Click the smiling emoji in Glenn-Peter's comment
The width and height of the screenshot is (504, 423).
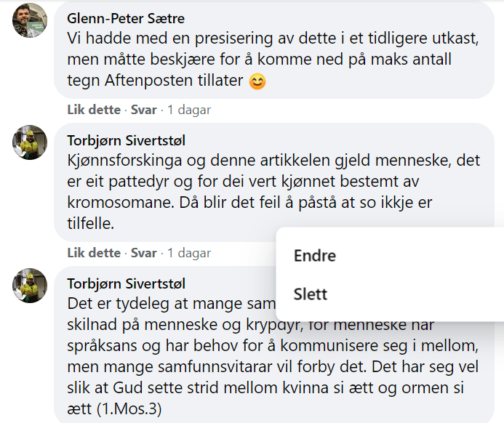[257, 82]
